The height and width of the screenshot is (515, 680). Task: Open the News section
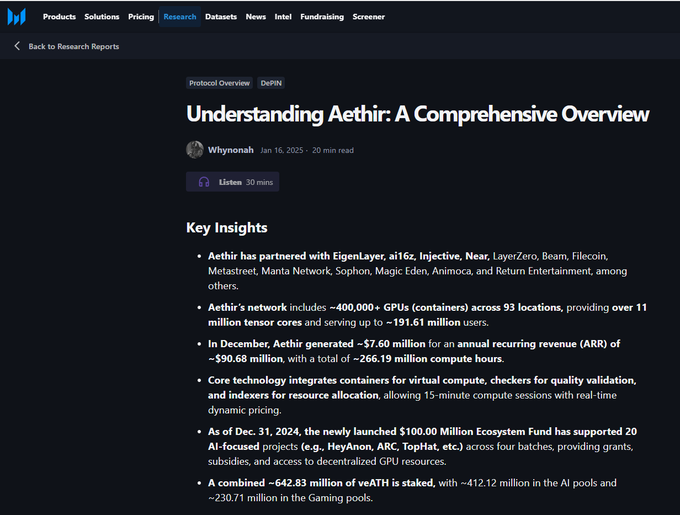(256, 17)
